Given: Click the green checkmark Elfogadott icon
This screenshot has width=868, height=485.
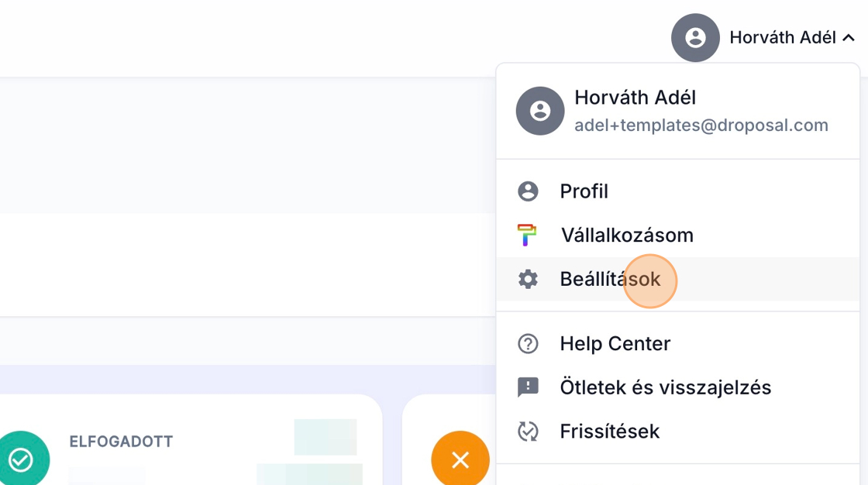Looking at the screenshot, I should point(21,460).
